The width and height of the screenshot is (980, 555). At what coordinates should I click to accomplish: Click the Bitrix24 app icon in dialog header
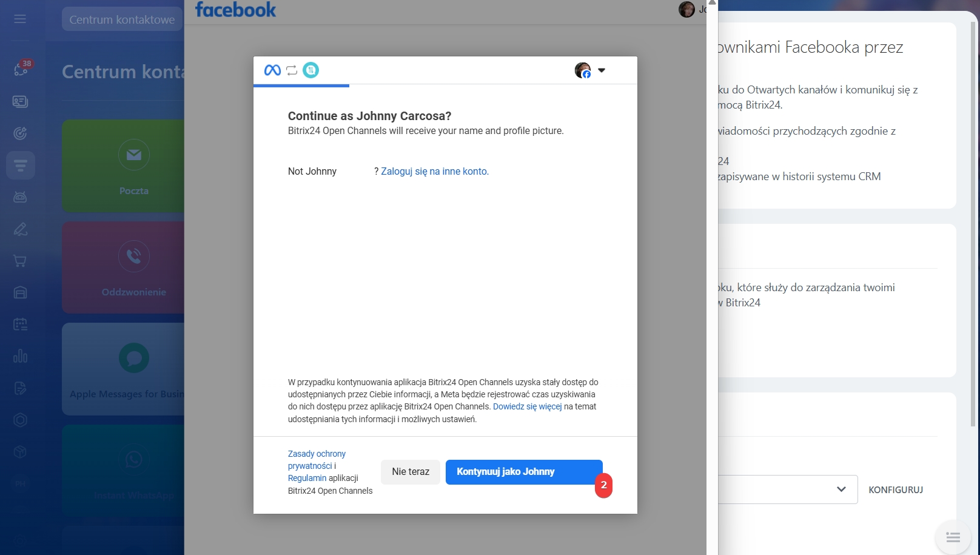310,70
